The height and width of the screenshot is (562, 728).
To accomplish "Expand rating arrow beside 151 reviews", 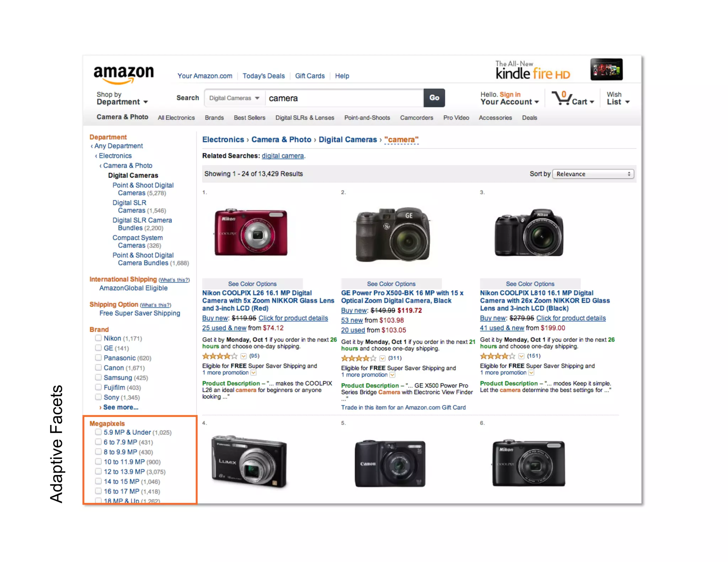I will pyautogui.click(x=521, y=356).
